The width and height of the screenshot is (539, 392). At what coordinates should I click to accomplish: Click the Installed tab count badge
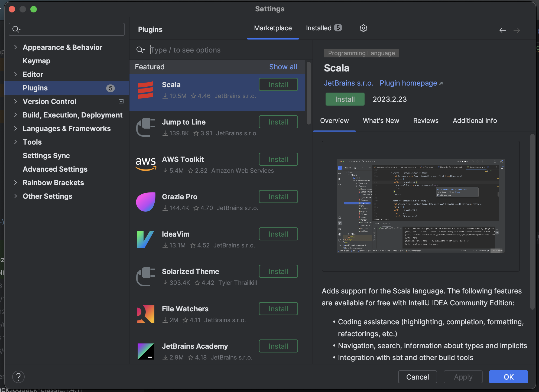338,28
